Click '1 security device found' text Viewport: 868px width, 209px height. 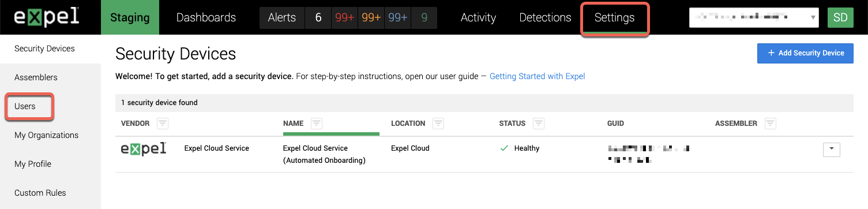tap(159, 103)
